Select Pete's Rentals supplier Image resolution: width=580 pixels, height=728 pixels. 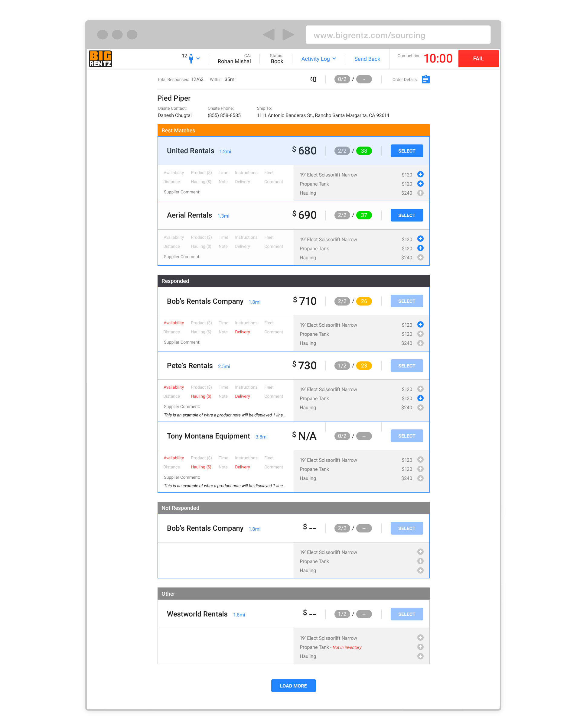click(407, 366)
